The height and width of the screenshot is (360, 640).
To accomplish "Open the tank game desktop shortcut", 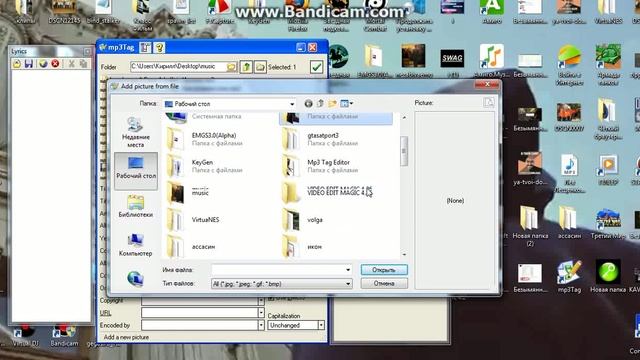I will [x=608, y=64].
